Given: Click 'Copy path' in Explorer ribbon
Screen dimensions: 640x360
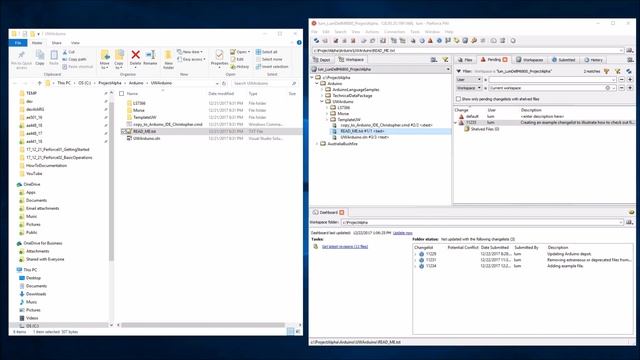Looking at the screenshot, I should 74,59.
